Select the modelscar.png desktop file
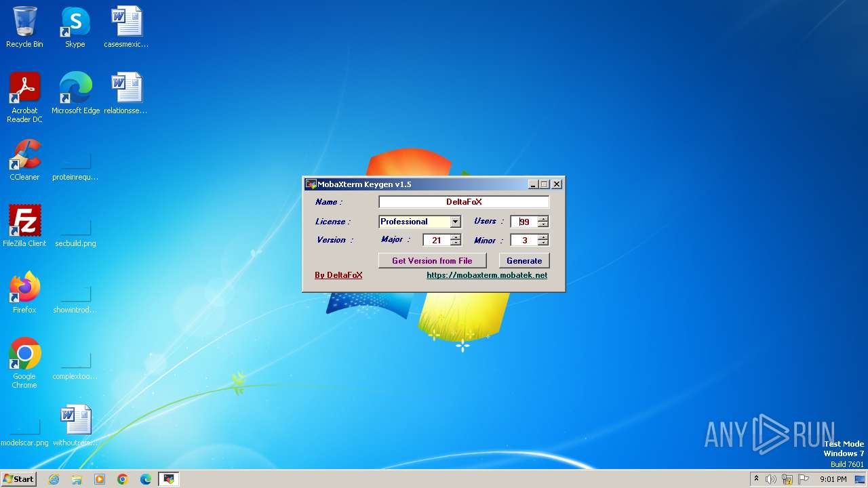Viewport: 868px width, 488px height. point(24,432)
